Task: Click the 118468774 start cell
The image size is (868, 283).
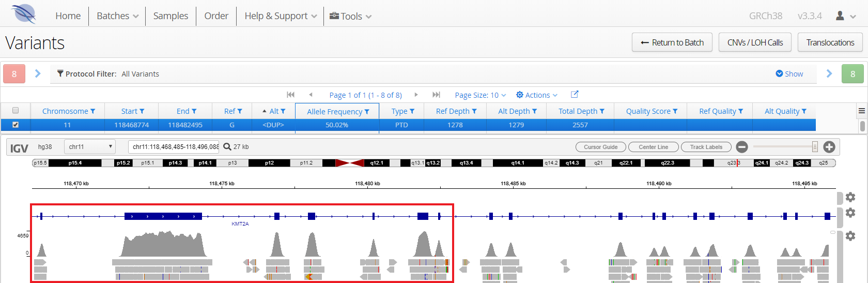Action: point(132,125)
